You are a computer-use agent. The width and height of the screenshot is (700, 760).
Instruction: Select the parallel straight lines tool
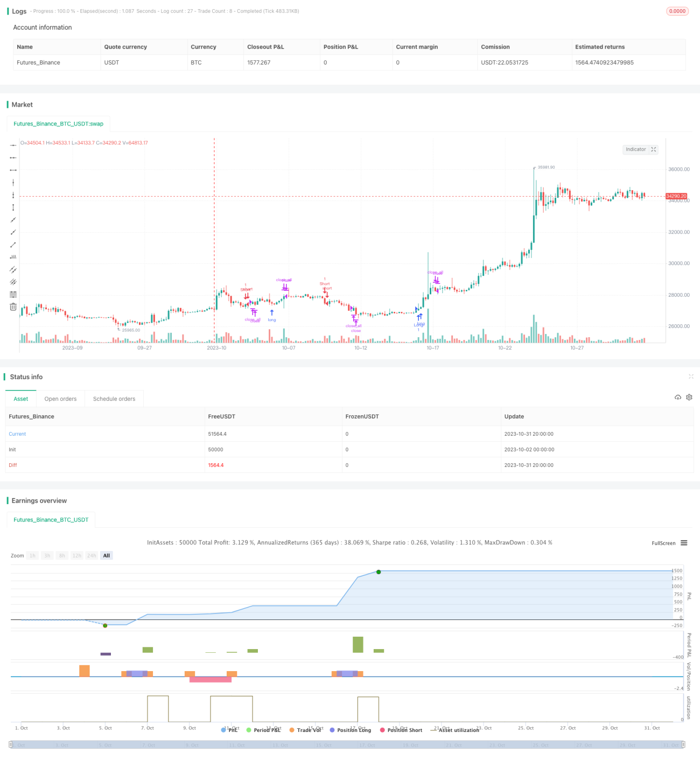tap(13, 269)
